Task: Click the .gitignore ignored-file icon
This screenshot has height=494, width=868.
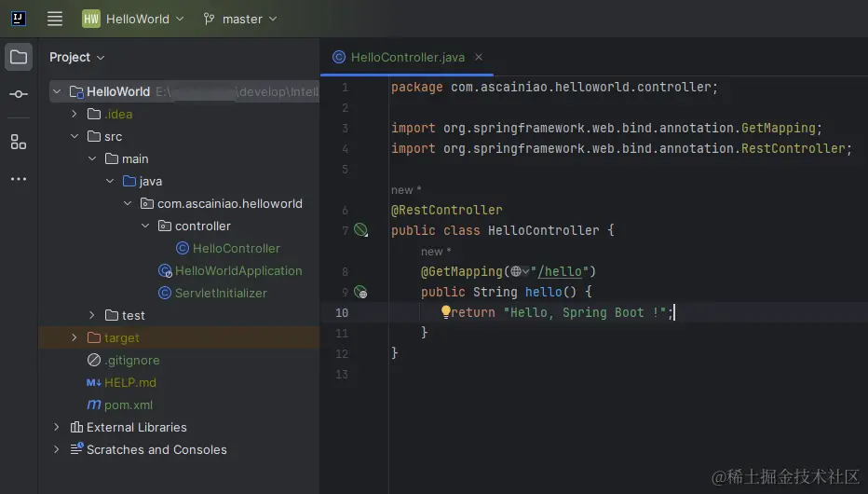Action: click(x=94, y=360)
